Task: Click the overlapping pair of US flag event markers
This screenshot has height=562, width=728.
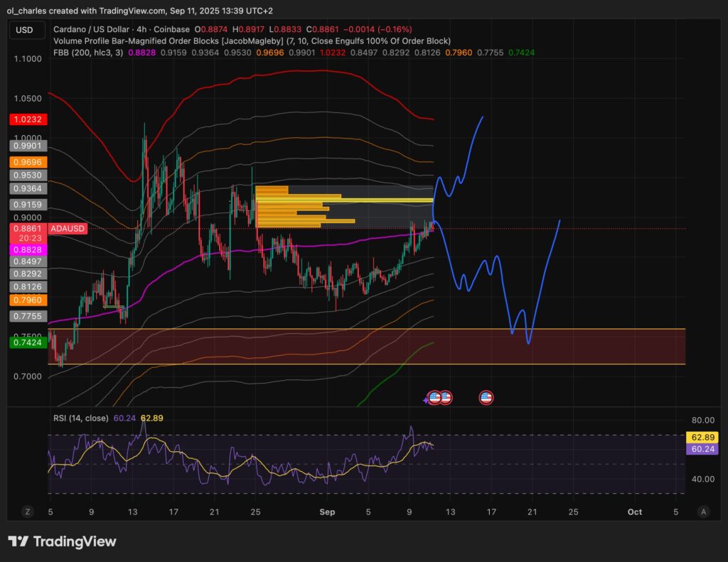Action: tap(439, 397)
